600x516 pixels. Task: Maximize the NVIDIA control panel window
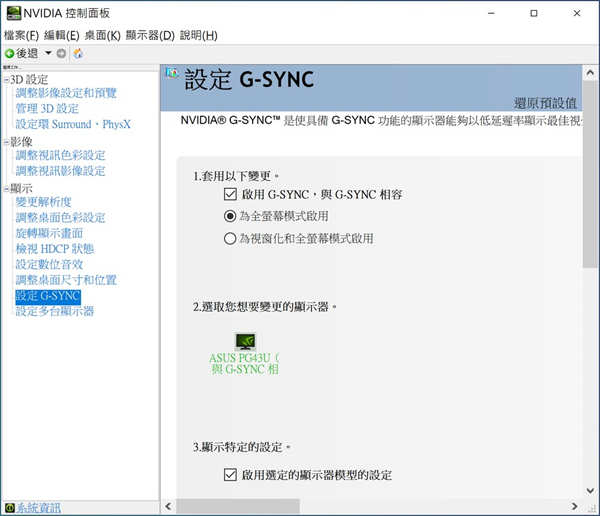pyautogui.click(x=534, y=13)
